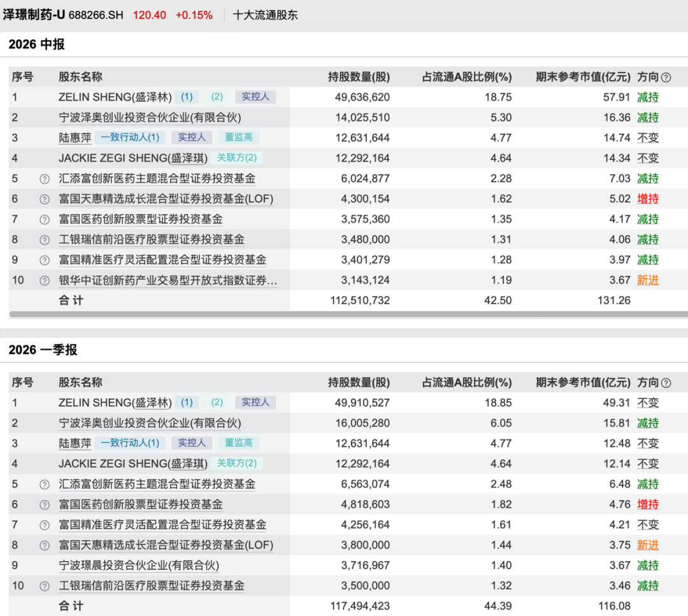Open 富国医药创新股票型 fund link in 2026 中报
The image size is (688, 616).
tap(141, 219)
